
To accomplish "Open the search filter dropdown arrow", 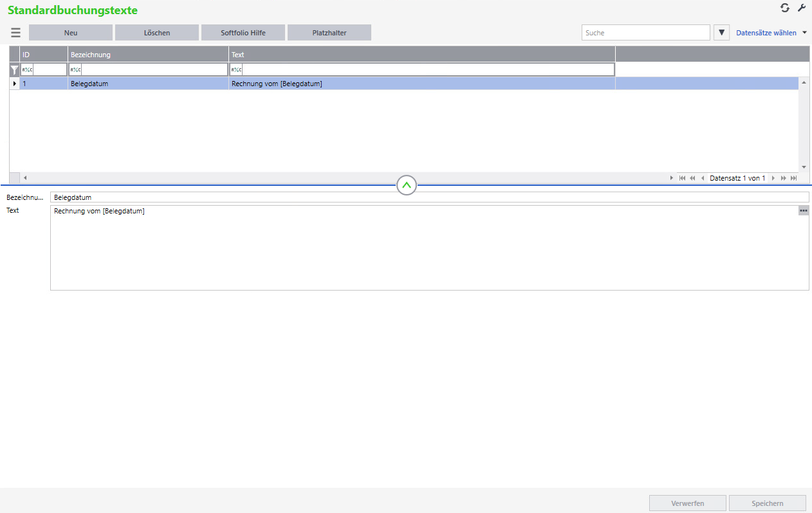I will pyautogui.click(x=721, y=32).
